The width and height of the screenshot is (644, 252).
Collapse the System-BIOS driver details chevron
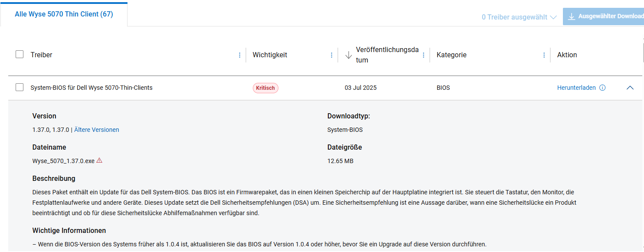pos(630,88)
